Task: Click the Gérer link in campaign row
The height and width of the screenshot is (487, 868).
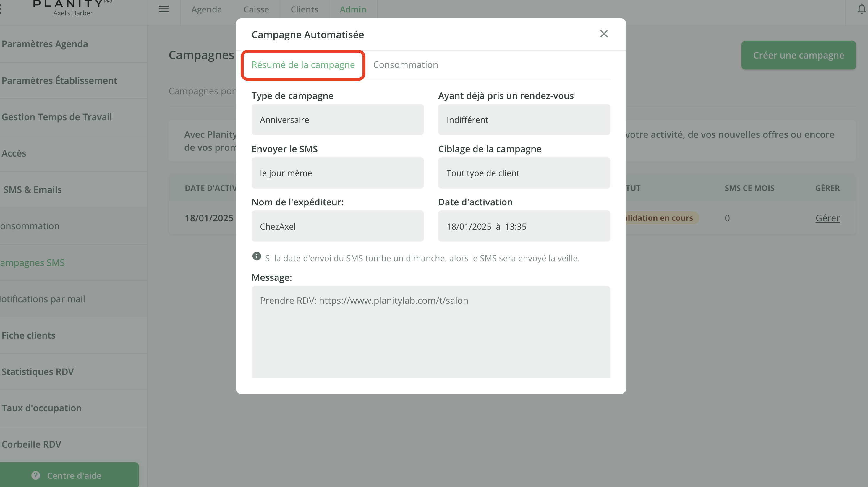Action: (x=827, y=218)
